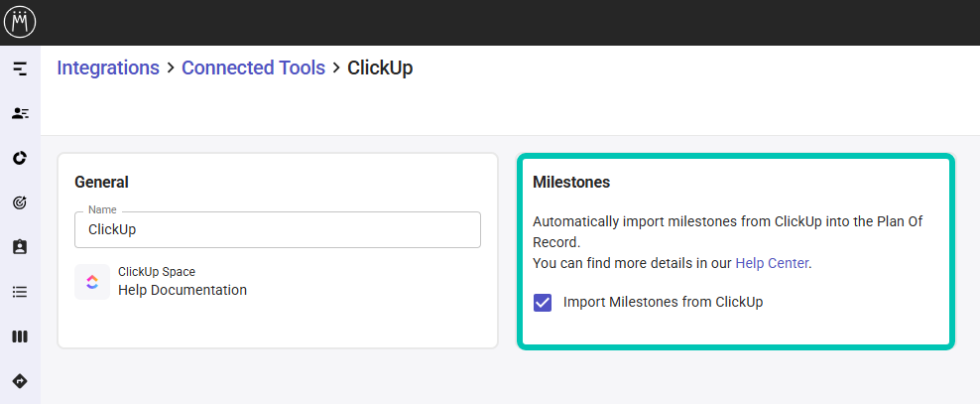
Task: Click the ClickUp Space label
Action: tap(157, 272)
